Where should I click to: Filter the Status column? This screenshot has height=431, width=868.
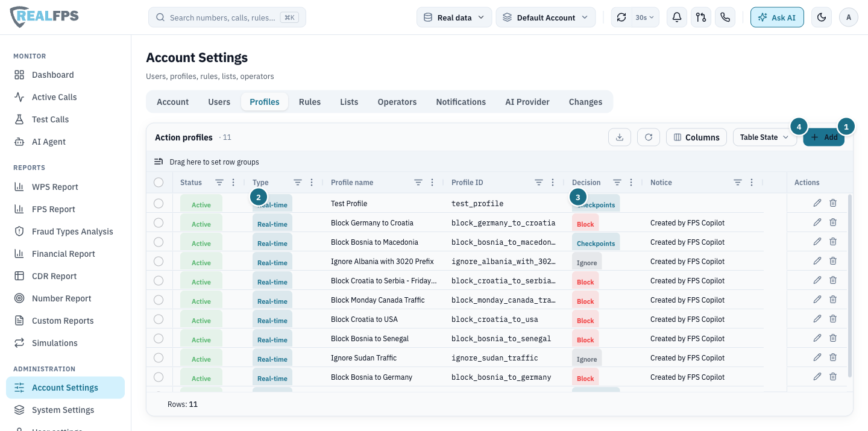coord(219,183)
